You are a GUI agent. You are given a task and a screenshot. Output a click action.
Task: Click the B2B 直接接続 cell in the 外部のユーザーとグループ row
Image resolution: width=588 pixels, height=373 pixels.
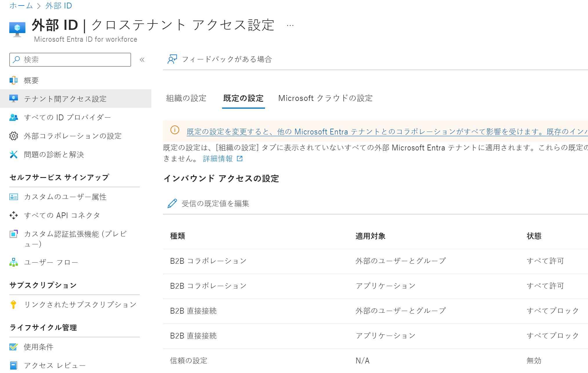193,311
